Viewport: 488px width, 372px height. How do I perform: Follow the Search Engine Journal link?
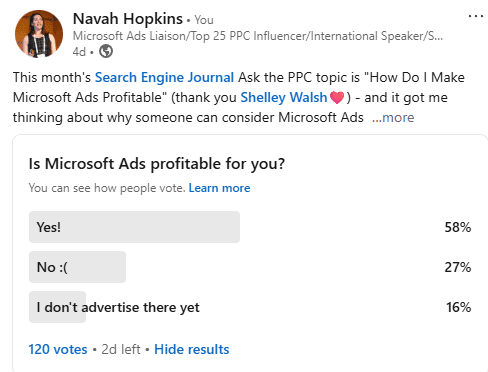164,77
